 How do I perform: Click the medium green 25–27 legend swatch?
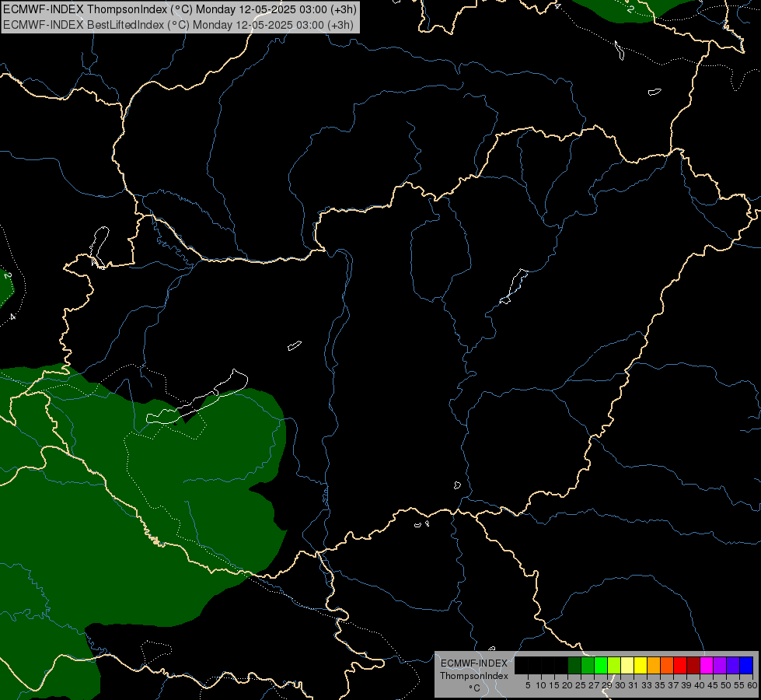[588, 665]
